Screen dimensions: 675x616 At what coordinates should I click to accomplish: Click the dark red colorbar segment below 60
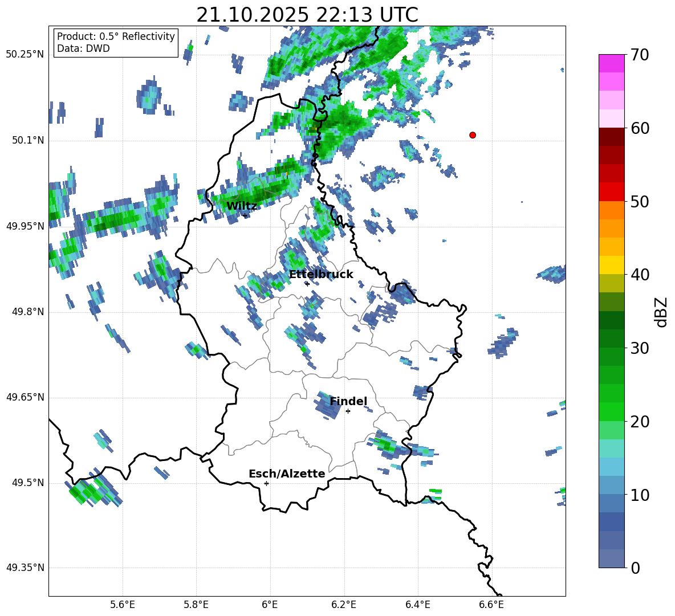pyautogui.click(x=611, y=137)
